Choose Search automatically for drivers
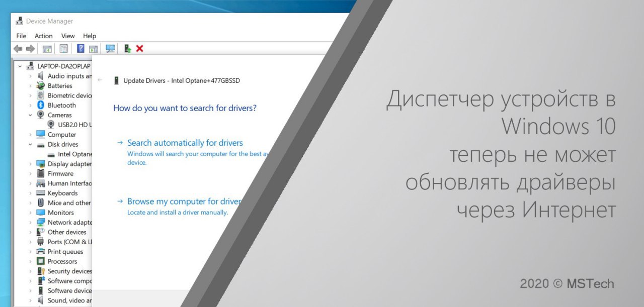 185,143
